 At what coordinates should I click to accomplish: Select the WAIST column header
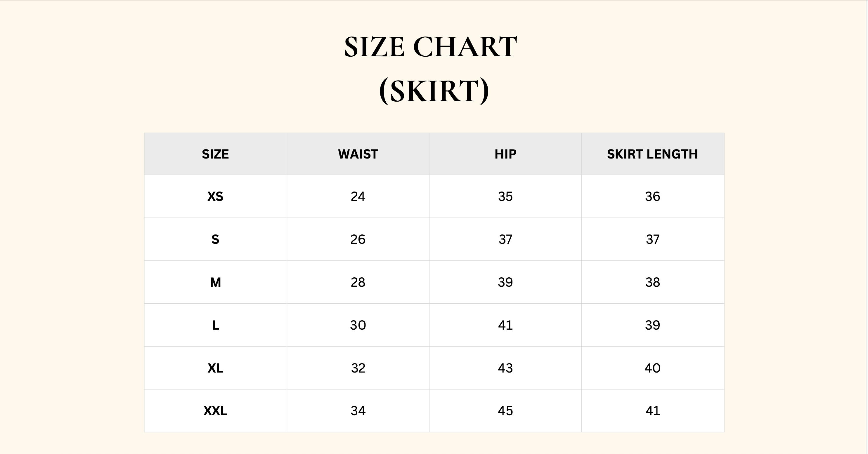tap(358, 154)
